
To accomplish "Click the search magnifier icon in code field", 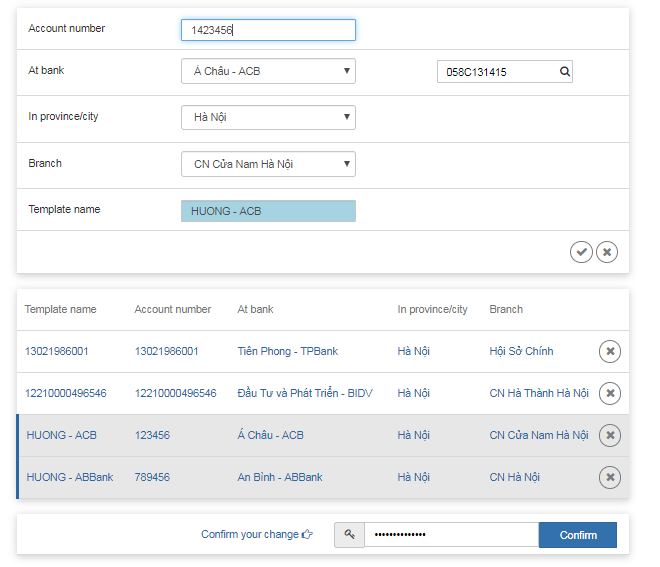I will point(564,72).
